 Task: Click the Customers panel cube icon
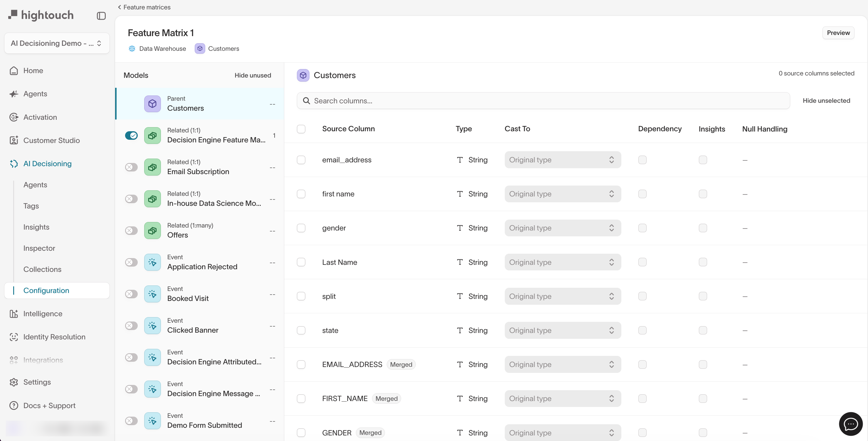click(303, 75)
